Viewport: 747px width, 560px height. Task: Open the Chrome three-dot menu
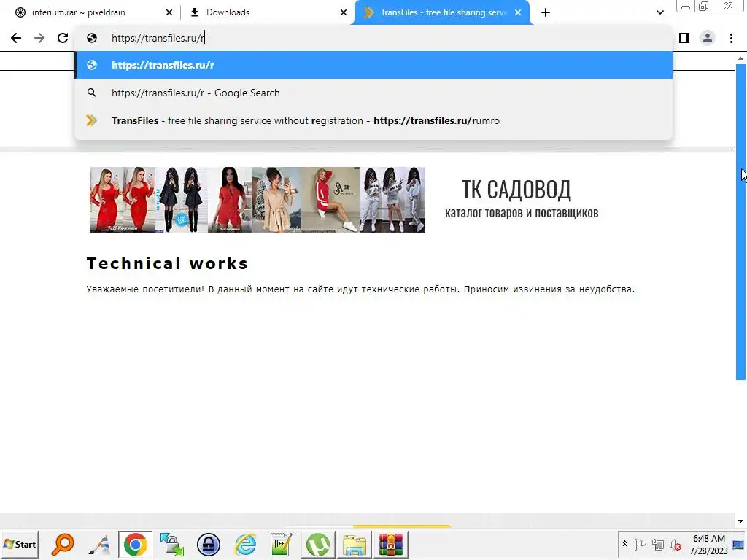pyautogui.click(x=731, y=38)
